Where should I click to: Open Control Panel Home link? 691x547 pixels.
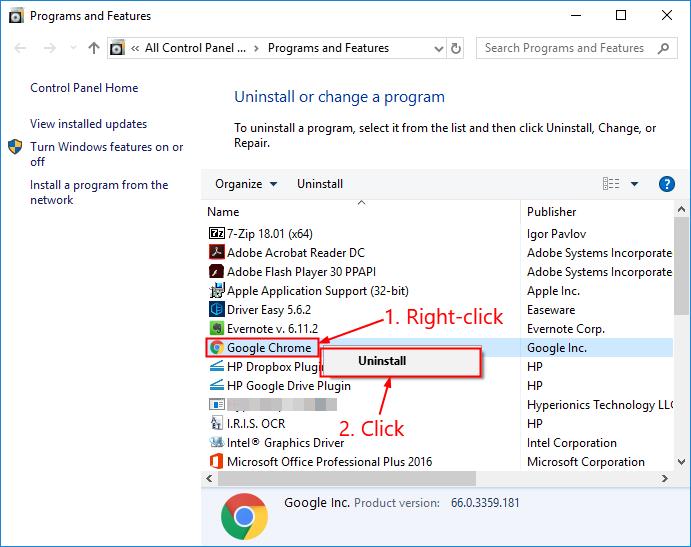pos(84,88)
